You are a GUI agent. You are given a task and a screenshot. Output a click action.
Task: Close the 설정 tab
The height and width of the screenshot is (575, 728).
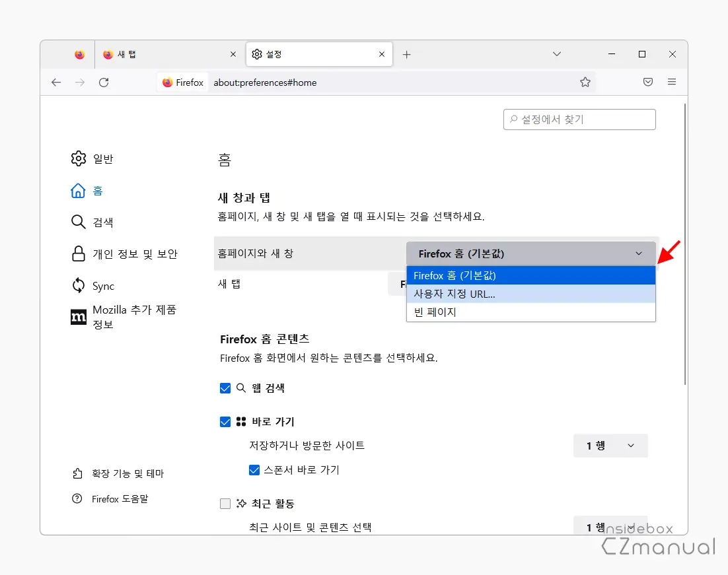click(382, 55)
